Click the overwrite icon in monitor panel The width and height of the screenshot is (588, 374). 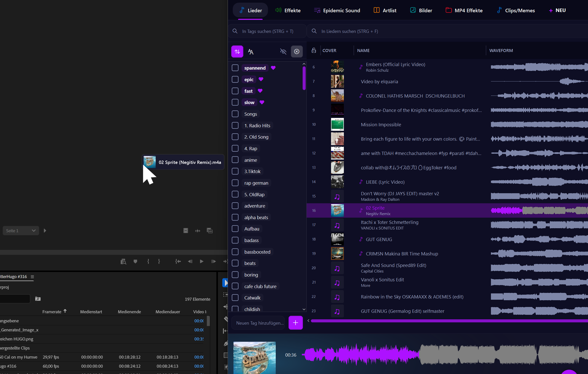coord(210,230)
